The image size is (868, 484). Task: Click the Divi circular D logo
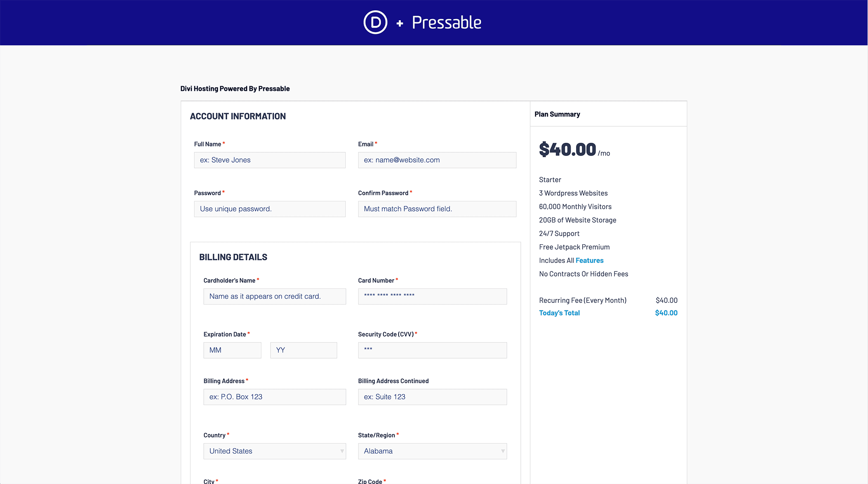375,22
